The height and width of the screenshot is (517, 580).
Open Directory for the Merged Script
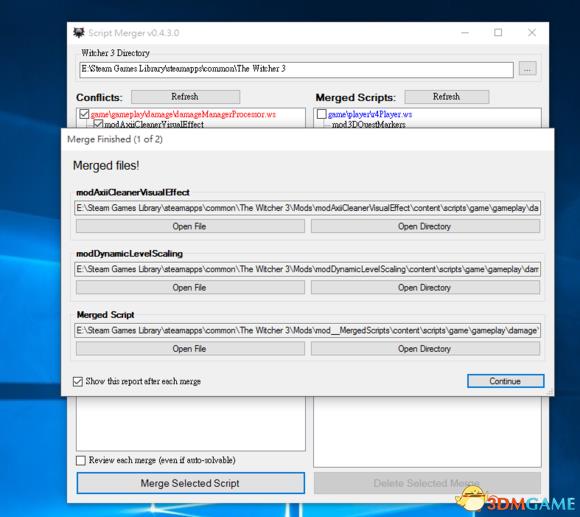pyautogui.click(x=425, y=349)
